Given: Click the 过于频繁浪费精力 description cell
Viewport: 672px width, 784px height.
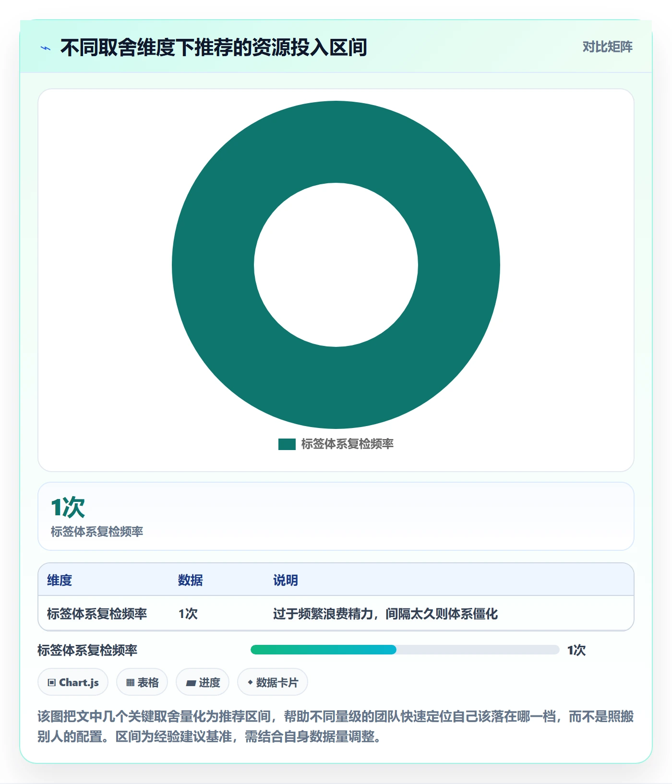Looking at the screenshot, I should (x=385, y=614).
